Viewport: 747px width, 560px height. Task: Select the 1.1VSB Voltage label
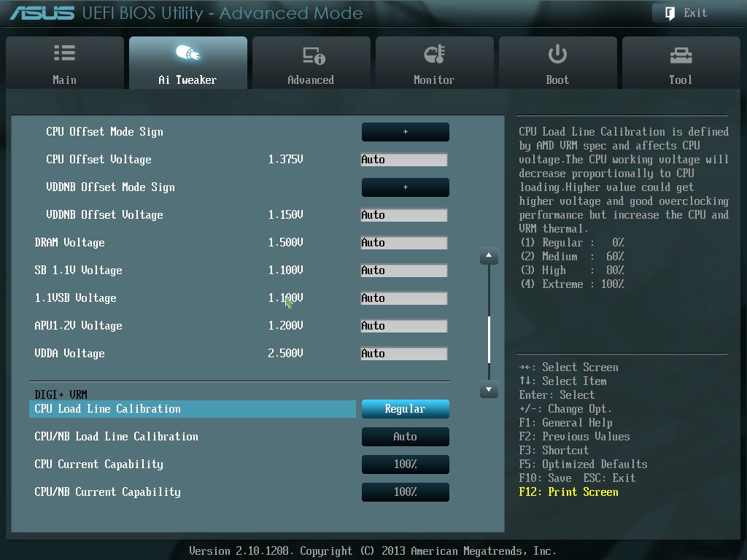(x=75, y=298)
